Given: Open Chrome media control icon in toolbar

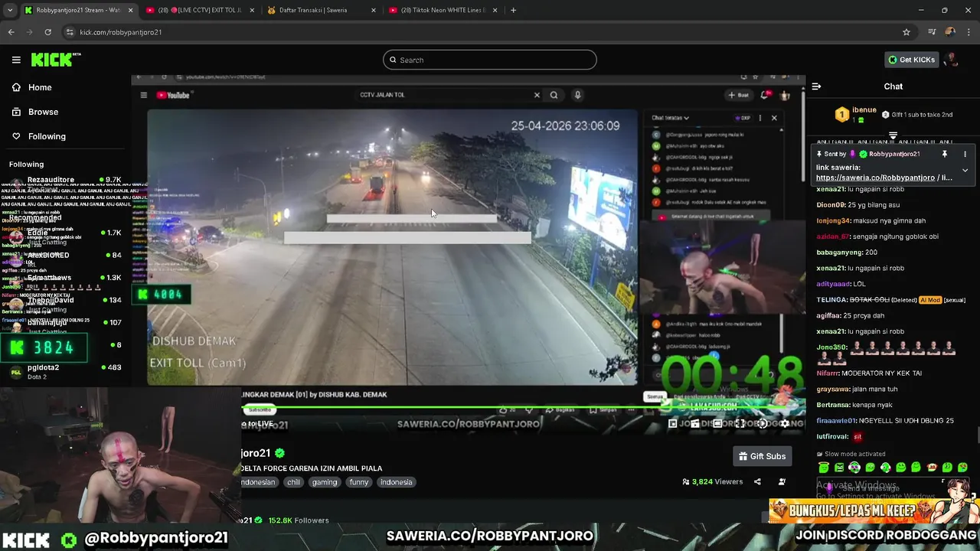Looking at the screenshot, I should (x=931, y=32).
